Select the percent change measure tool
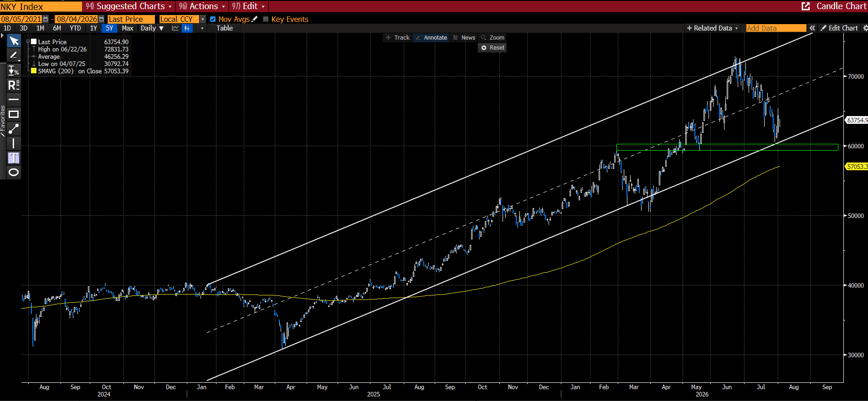The width and height of the screenshot is (868, 401). [14, 71]
